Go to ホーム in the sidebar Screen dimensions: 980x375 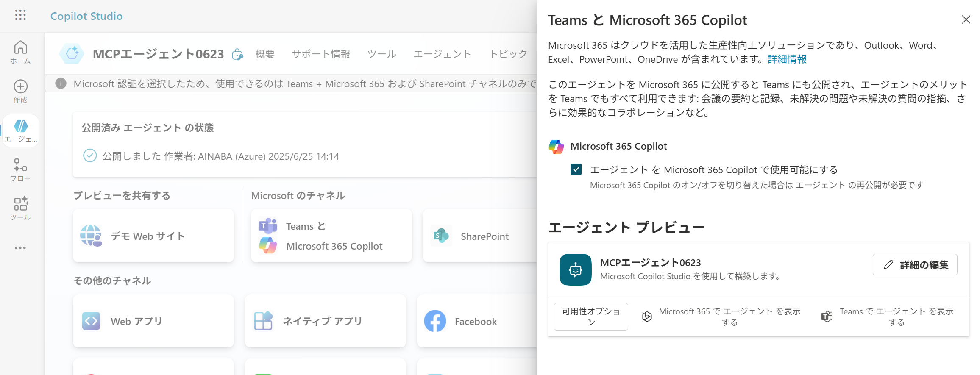point(20,52)
